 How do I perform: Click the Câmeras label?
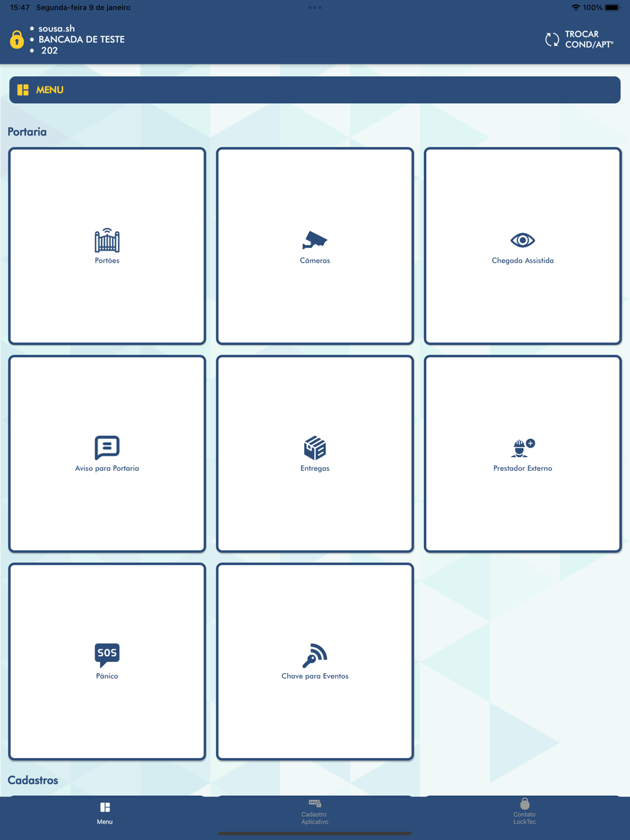pyautogui.click(x=315, y=261)
